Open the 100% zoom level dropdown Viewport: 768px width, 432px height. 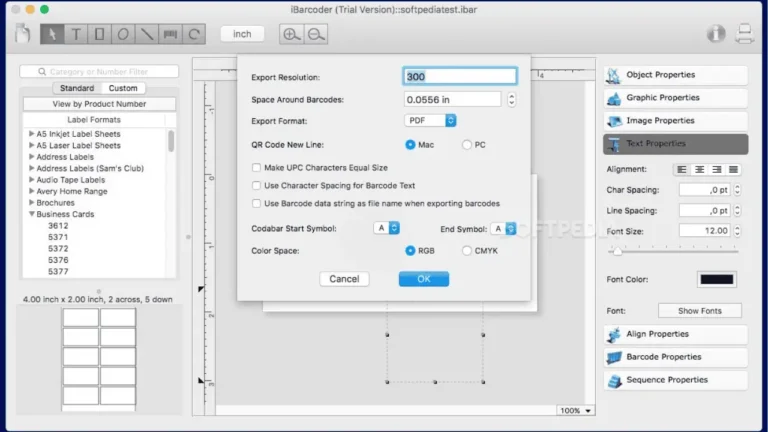576,410
